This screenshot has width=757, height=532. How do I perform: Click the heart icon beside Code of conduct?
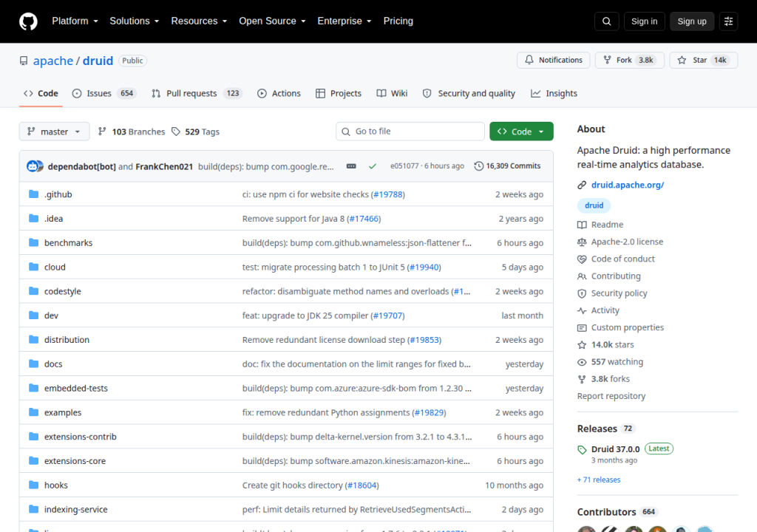(x=582, y=259)
